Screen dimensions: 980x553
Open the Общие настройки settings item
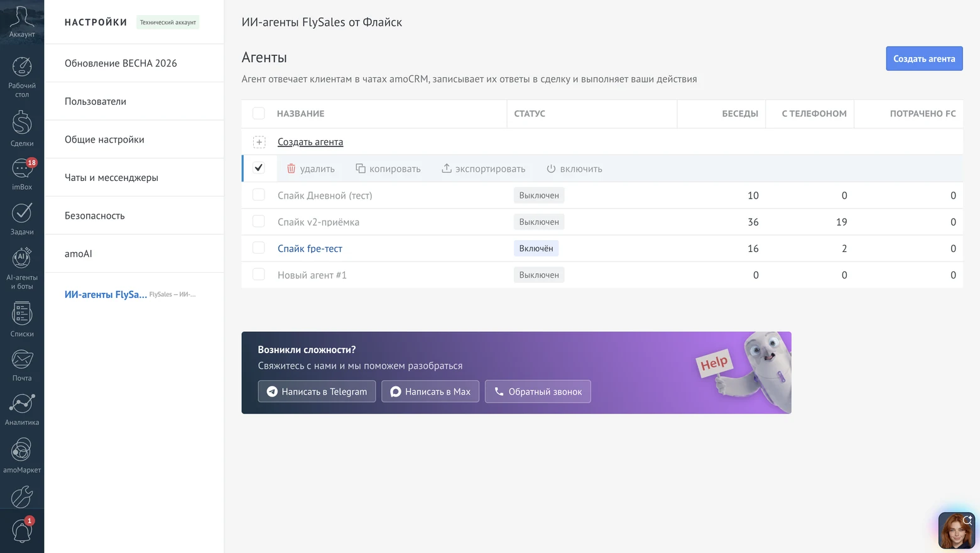coord(134,140)
